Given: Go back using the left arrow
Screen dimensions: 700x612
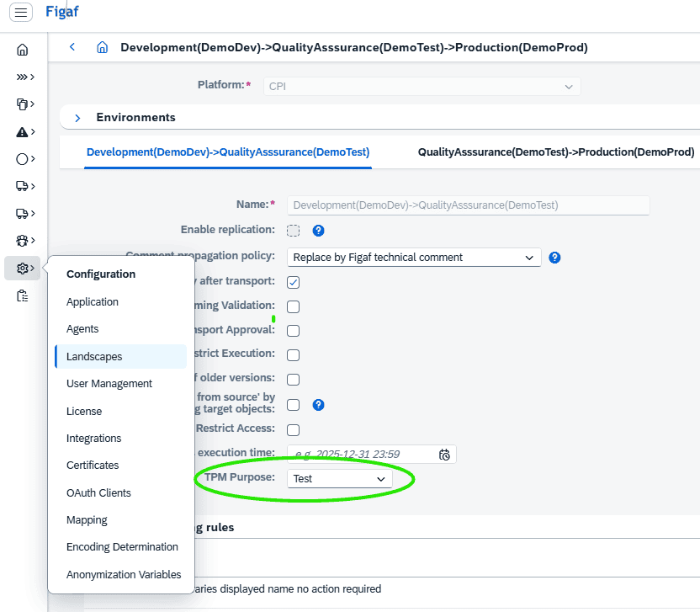Looking at the screenshot, I should point(72,47).
